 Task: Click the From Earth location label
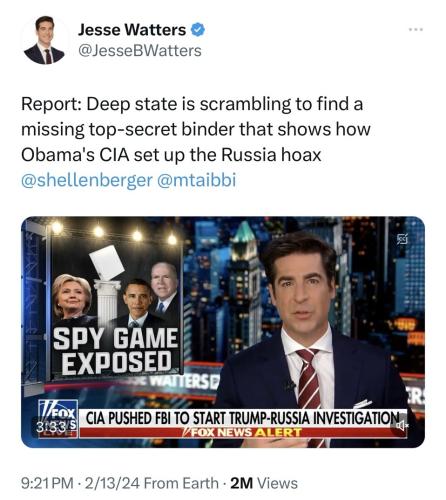pyautogui.click(x=182, y=483)
